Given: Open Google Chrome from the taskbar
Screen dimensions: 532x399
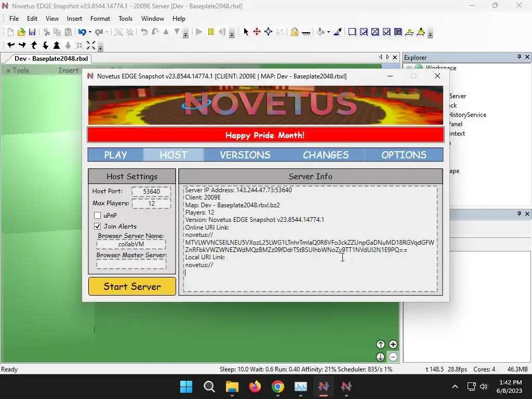Looking at the screenshot, I should (x=278, y=387).
